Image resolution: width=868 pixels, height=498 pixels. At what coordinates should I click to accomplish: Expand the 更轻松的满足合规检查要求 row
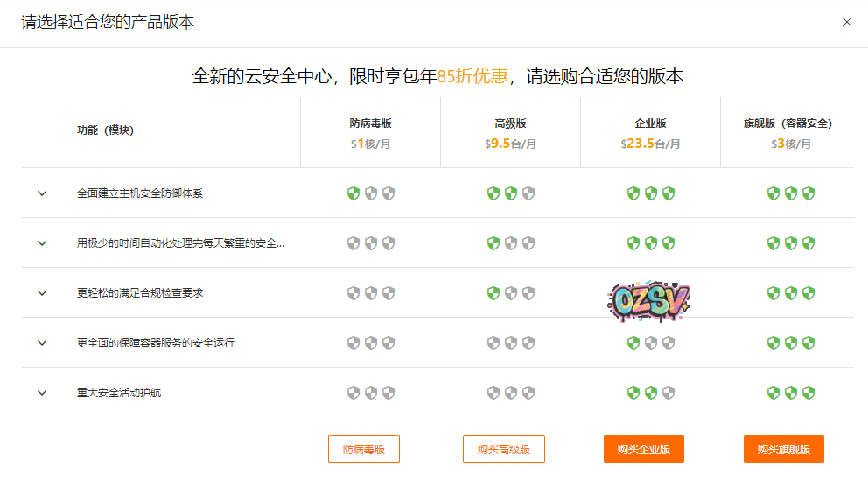tap(42, 293)
